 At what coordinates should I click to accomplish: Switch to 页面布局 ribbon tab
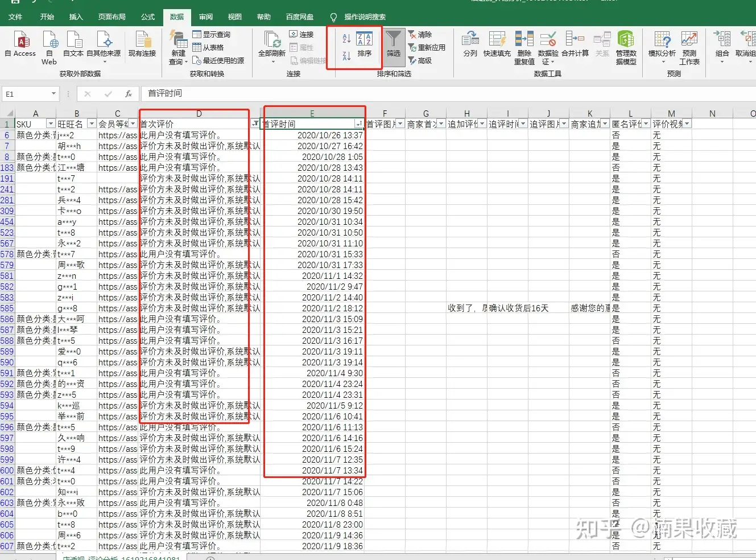(x=112, y=17)
